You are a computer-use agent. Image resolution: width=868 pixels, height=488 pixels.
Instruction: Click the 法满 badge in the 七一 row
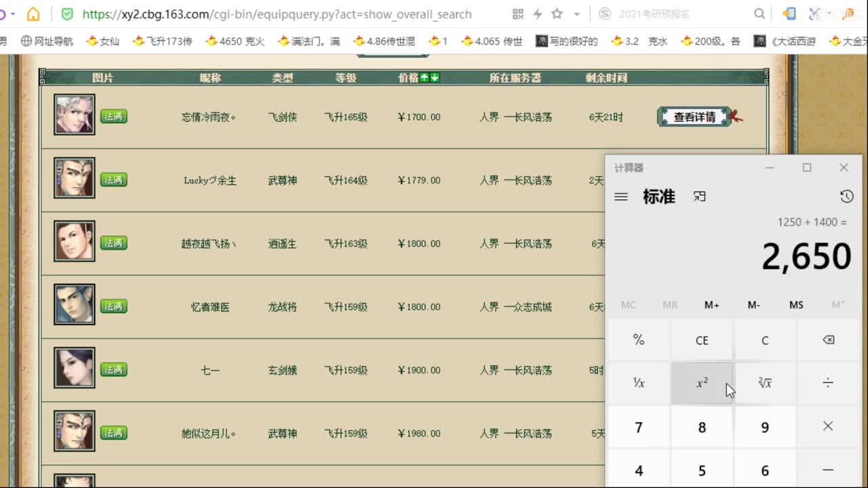click(114, 369)
